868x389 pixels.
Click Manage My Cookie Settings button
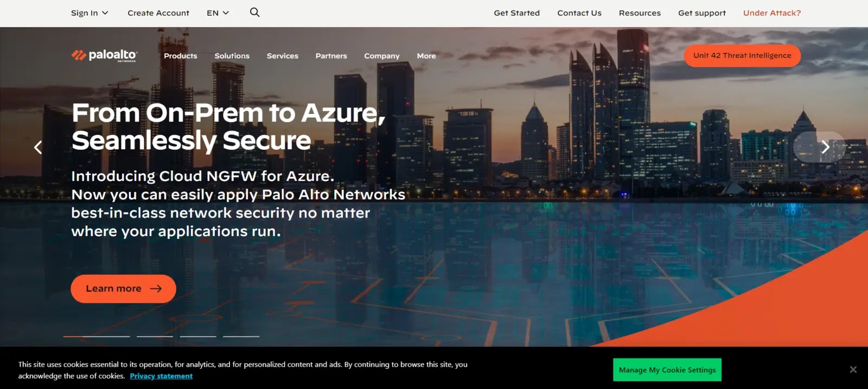tap(667, 369)
